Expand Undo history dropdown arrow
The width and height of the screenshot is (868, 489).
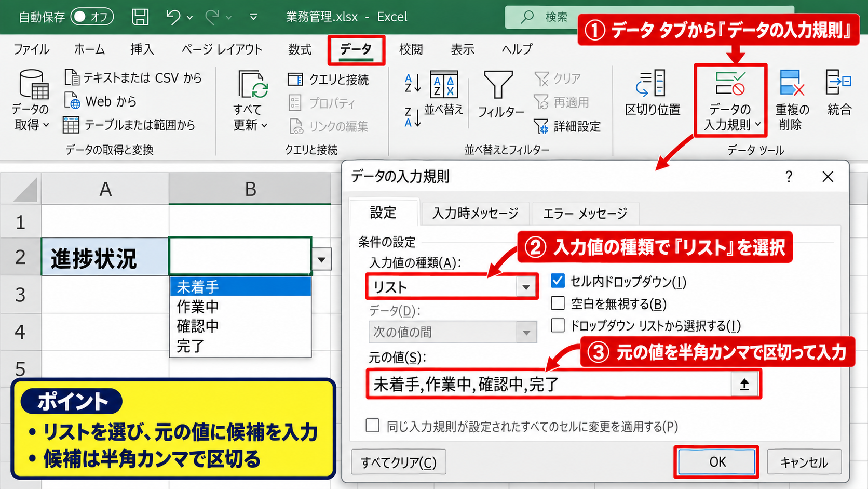190,18
